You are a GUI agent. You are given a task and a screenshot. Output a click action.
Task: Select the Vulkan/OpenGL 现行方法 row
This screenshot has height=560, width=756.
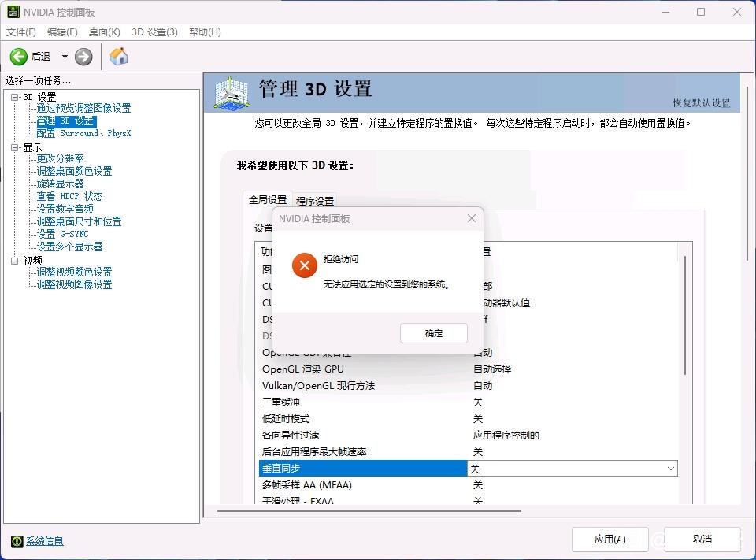[x=468, y=385]
